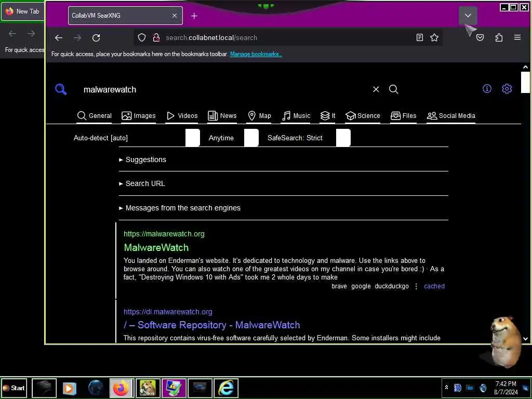The height and width of the screenshot is (399, 532).
Task: Submit search with magnifier button
Action: [394, 89]
